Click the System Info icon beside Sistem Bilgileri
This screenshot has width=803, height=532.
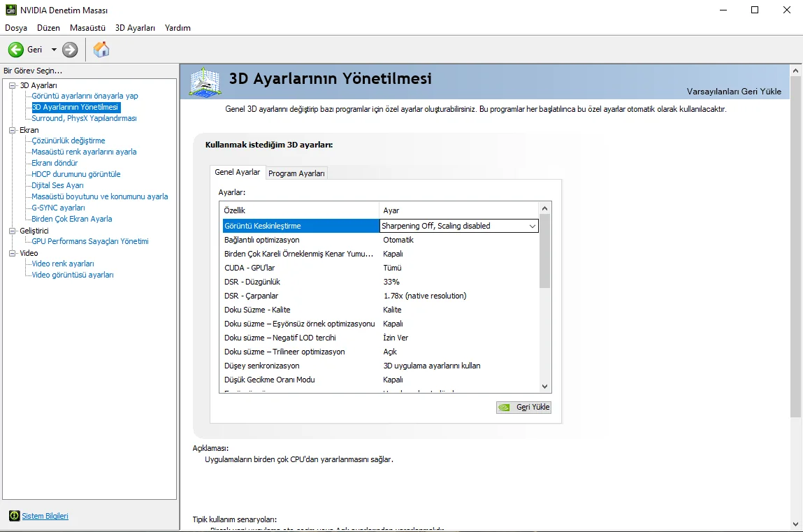[15, 516]
